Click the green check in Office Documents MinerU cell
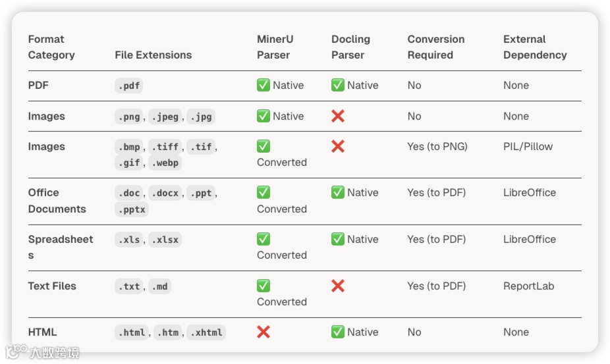Image resolution: width=610 pixels, height=364 pixels. (263, 193)
